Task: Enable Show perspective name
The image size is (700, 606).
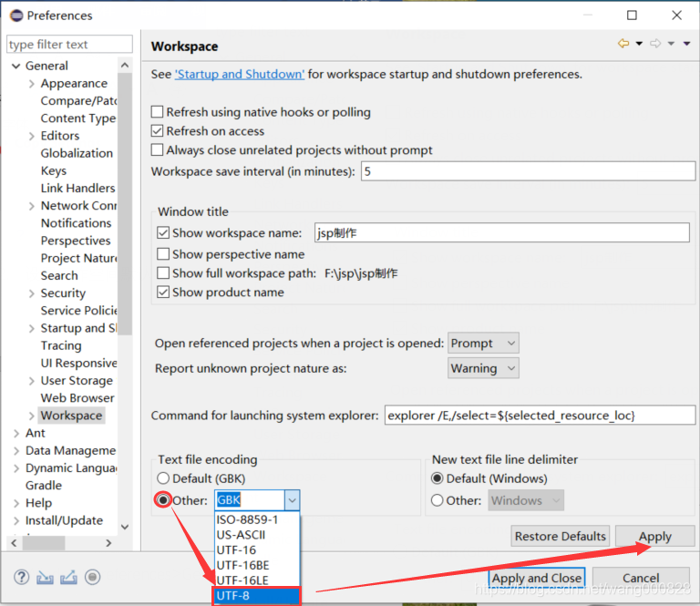Action: (163, 254)
